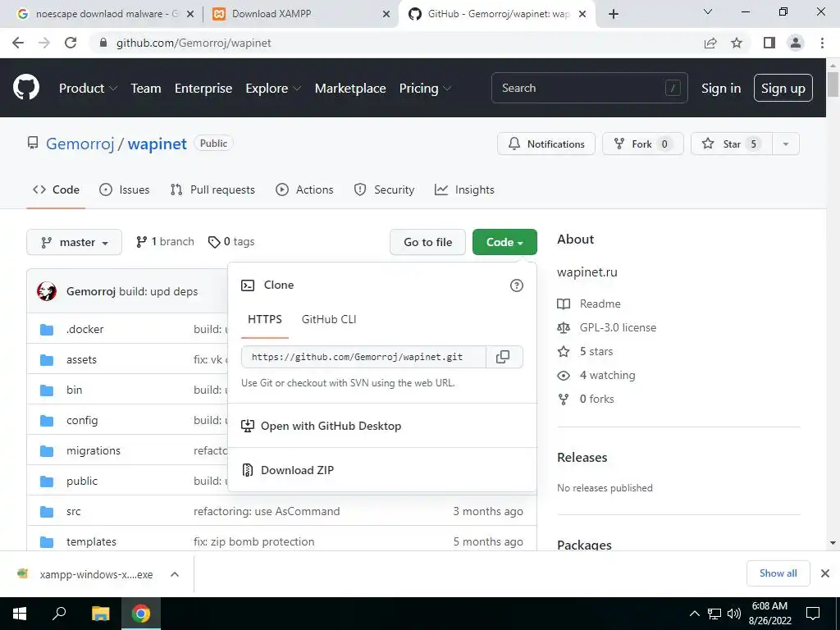
Task: Switch to the Actions tab
Action: click(x=304, y=189)
